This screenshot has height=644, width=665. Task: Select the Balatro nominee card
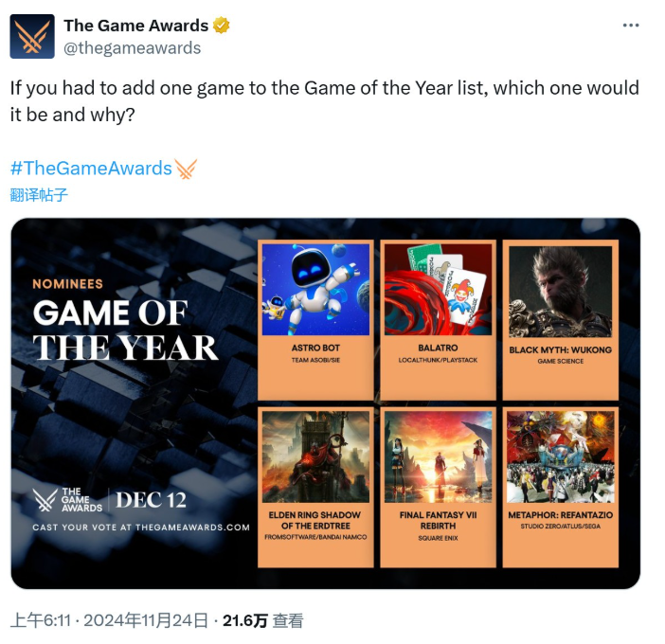pos(438,320)
